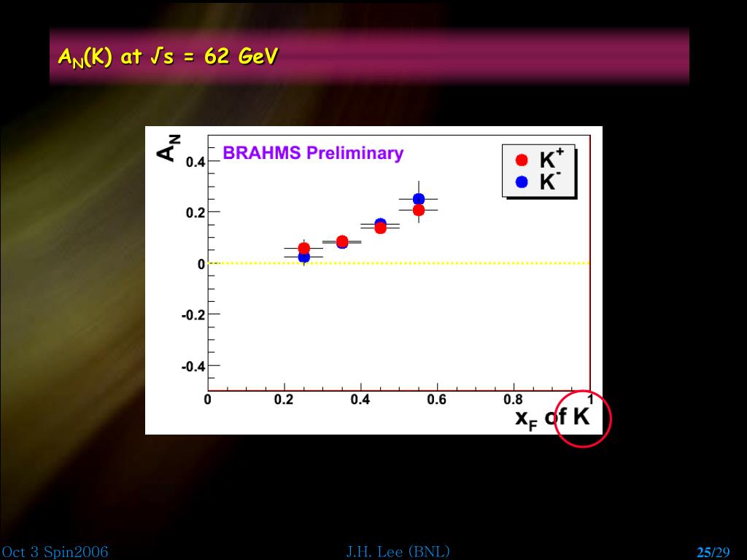This screenshot has width=747, height=560.
Task: Click the y-axis tick label '-0.4'
Action: coord(193,367)
